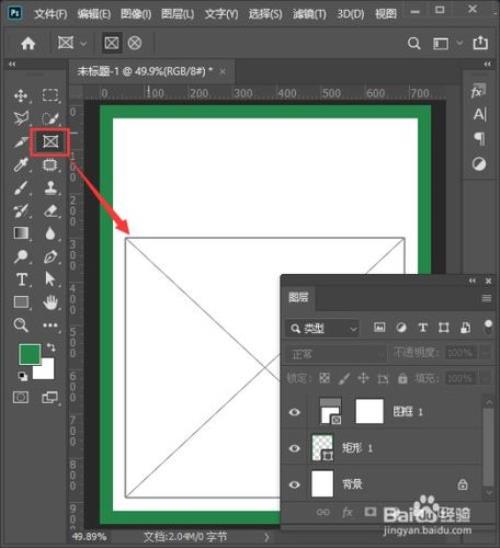500x548 pixels.
Task: Hide the 图框 1 layer
Action: click(x=295, y=412)
